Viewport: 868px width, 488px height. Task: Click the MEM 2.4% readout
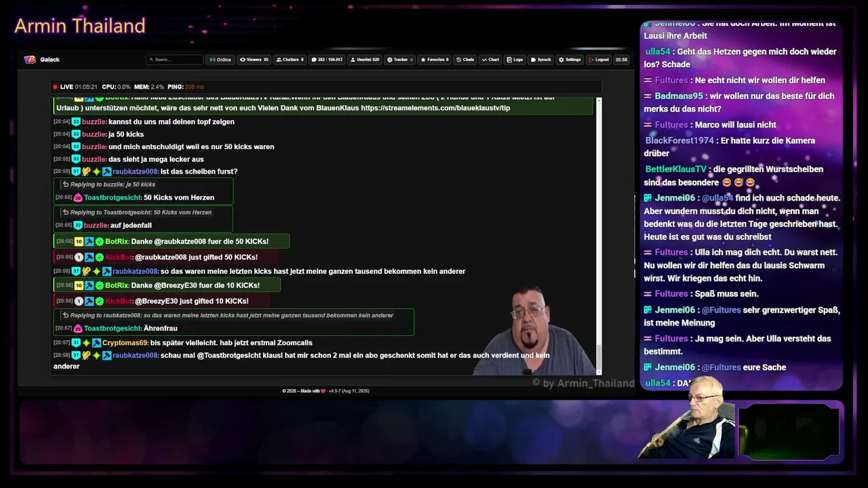pyautogui.click(x=149, y=87)
